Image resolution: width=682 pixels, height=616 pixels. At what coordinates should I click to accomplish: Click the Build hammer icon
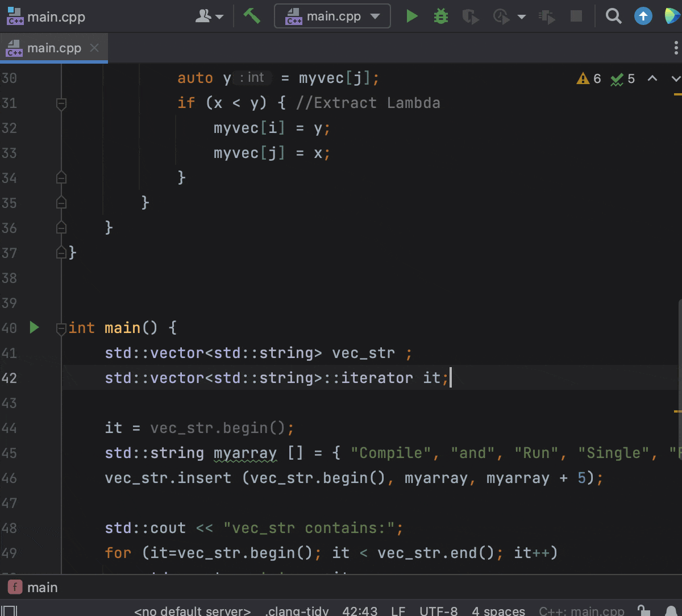pos(251,16)
